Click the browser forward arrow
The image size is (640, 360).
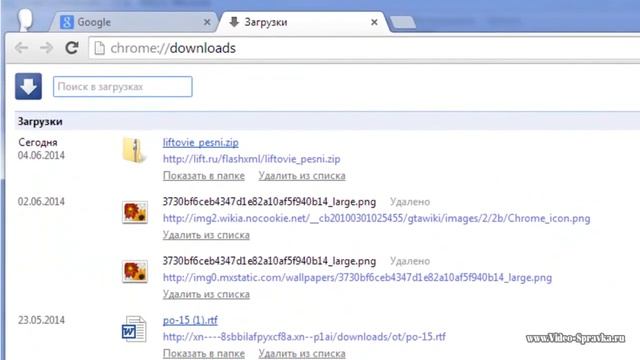tap(47, 48)
